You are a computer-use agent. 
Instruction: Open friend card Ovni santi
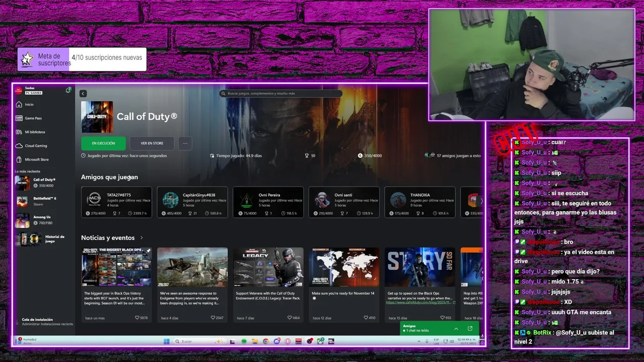coord(344,202)
